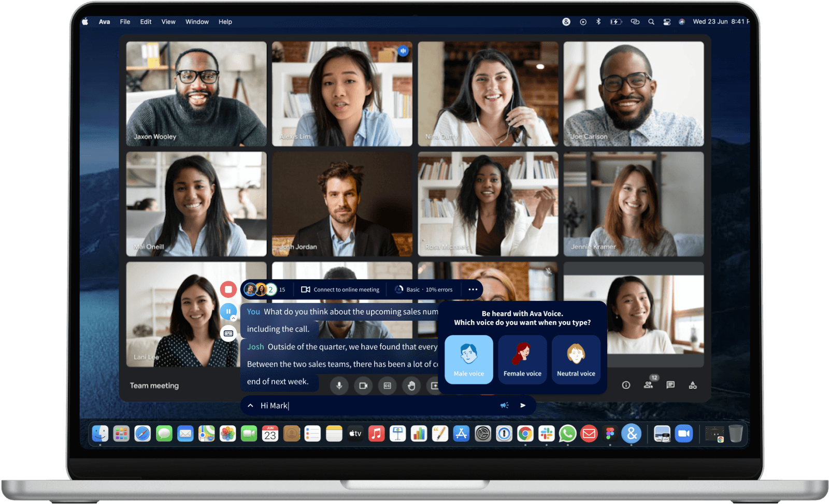Launch Zoom from the dock
This screenshot has width=829, height=504.
tap(684, 434)
